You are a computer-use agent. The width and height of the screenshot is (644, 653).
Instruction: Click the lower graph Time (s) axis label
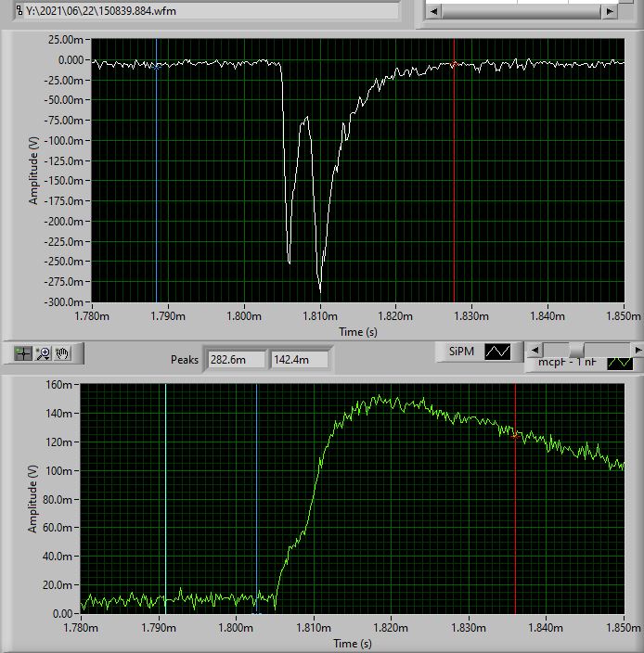coord(353,644)
